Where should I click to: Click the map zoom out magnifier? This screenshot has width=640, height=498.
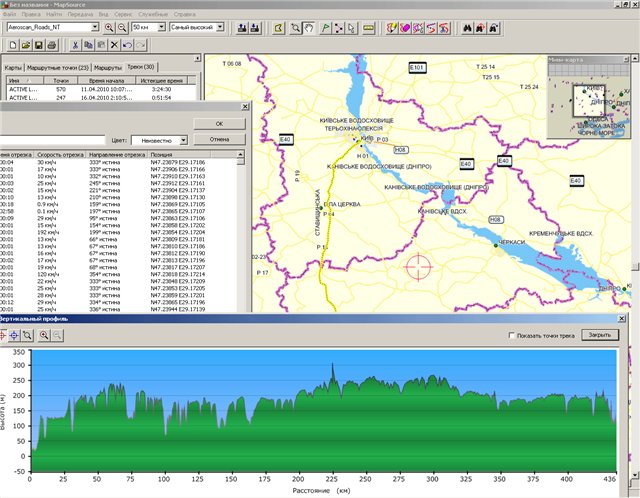122,28
